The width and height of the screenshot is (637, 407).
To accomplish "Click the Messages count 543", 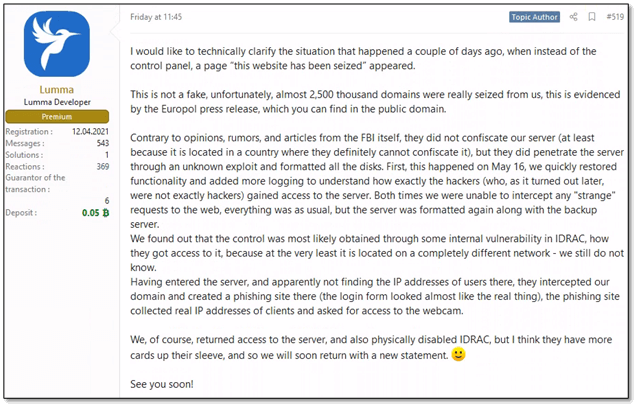I will pos(100,145).
